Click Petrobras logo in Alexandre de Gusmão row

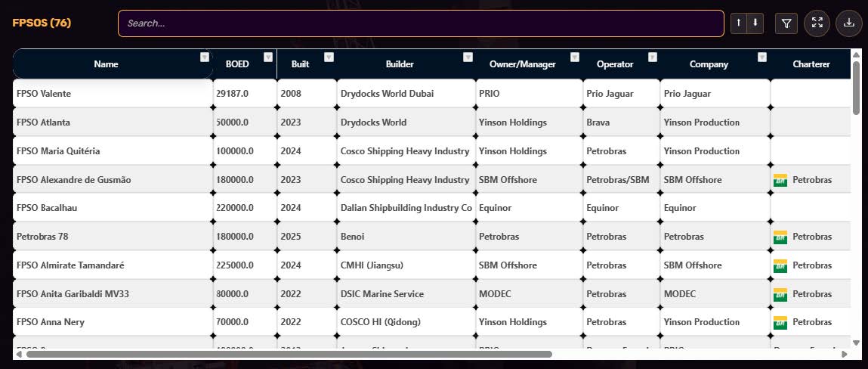pyautogui.click(x=780, y=180)
